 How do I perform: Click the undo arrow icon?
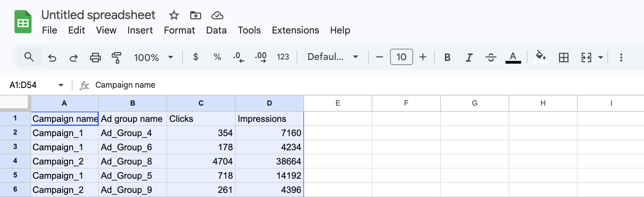point(52,58)
